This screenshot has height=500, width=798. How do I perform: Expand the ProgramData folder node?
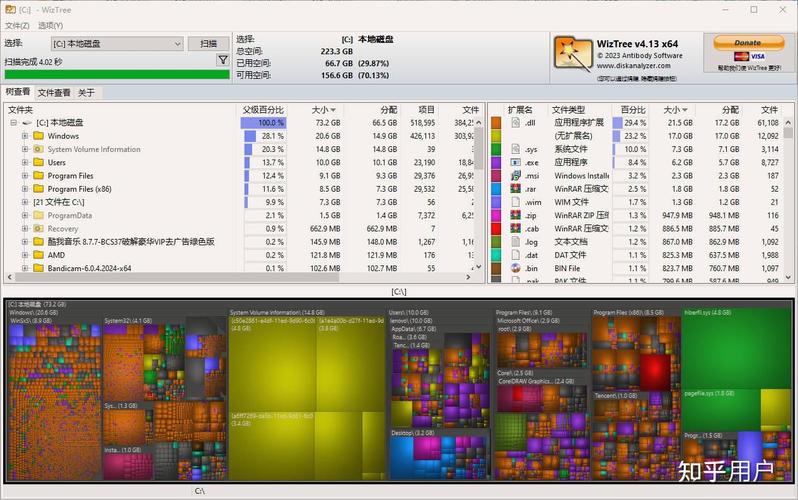point(24,215)
